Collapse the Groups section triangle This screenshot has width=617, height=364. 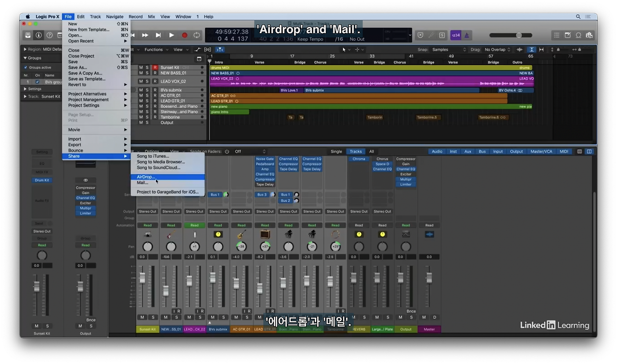coord(25,58)
